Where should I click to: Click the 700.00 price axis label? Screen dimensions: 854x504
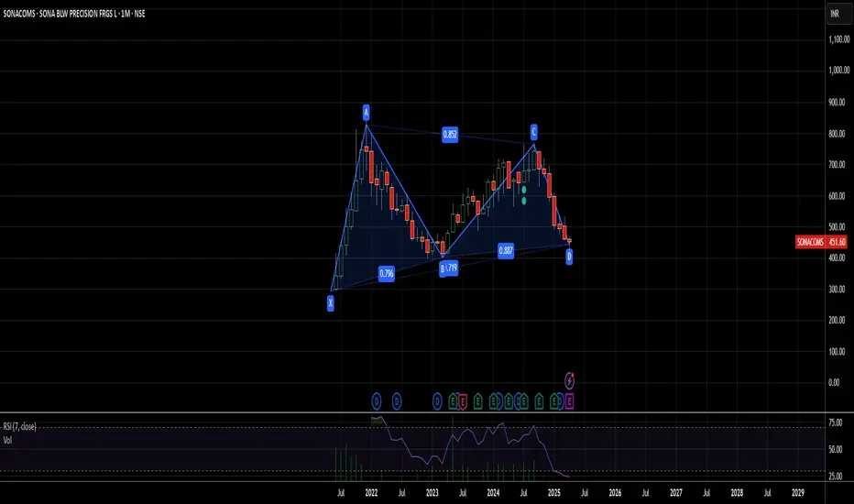(837, 165)
